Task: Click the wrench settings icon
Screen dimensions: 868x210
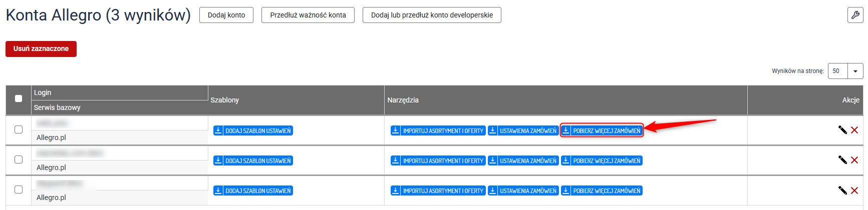Action: 855,15
